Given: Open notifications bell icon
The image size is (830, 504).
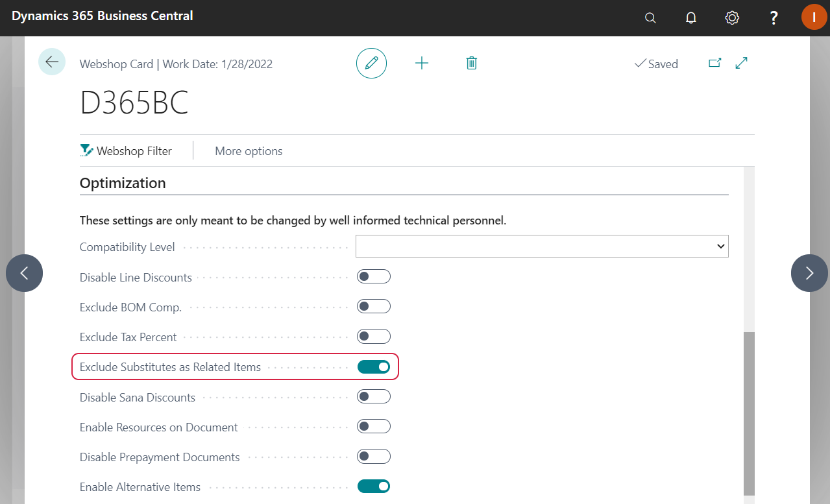Looking at the screenshot, I should 691,18.
